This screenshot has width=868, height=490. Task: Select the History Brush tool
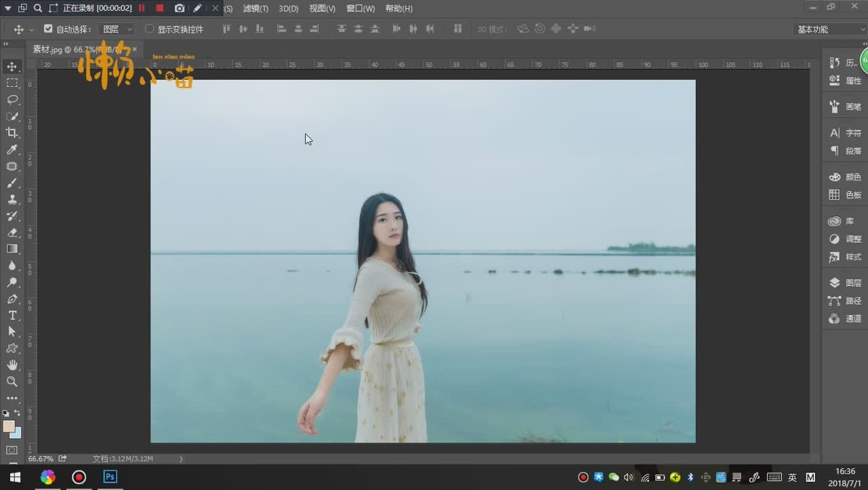tap(12, 216)
